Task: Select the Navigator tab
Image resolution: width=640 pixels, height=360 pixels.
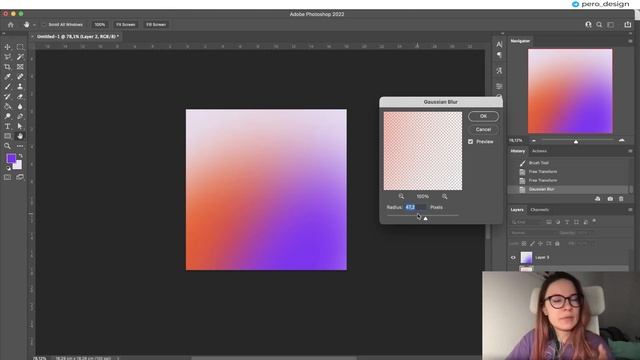Action: (x=520, y=41)
